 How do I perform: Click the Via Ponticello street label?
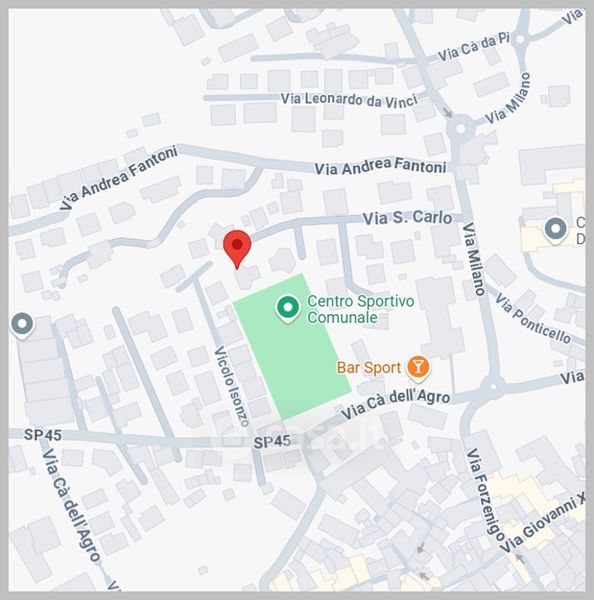(x=533, y=318)
